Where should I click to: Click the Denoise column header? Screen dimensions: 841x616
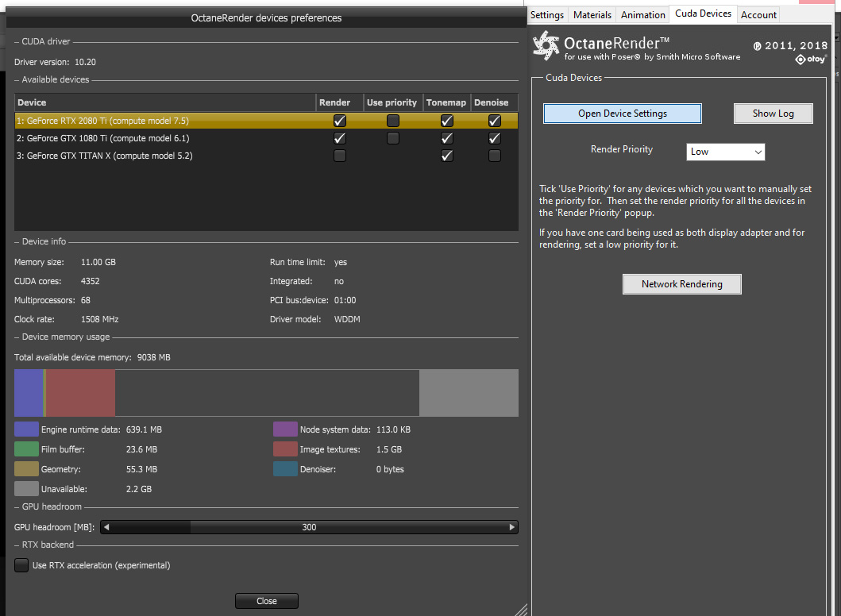[x=495, y=102]
